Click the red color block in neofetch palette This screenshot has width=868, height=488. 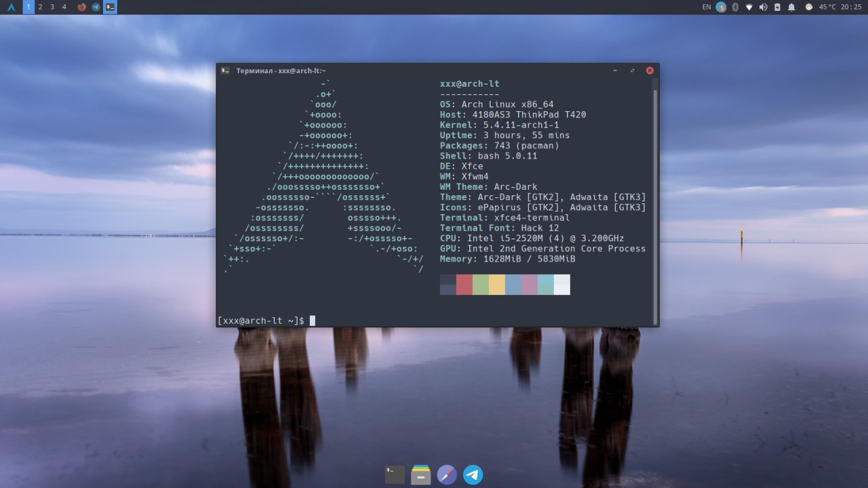[465, 285]
